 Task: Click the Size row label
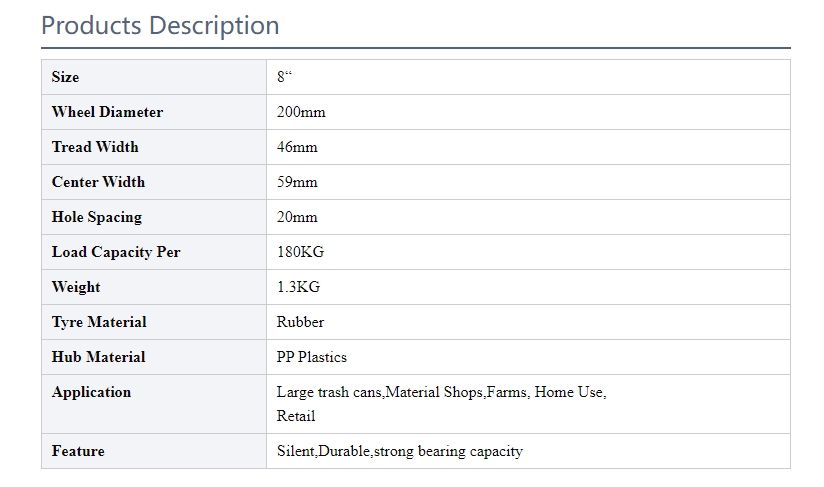tap(65, 77)
